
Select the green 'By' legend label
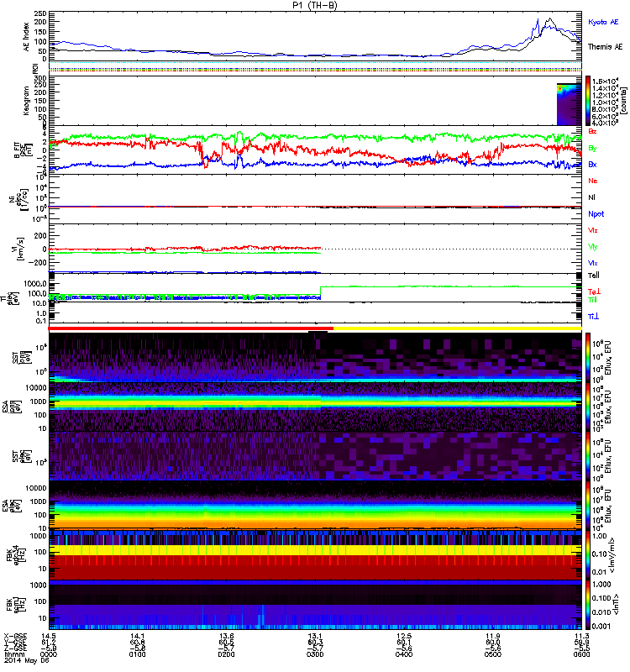(x=592, y=149)
